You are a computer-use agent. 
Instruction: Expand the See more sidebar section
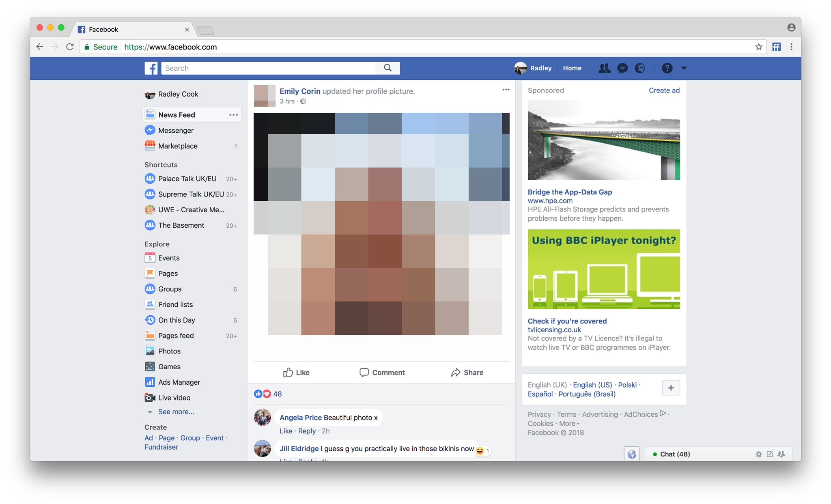tap(177, 411)
